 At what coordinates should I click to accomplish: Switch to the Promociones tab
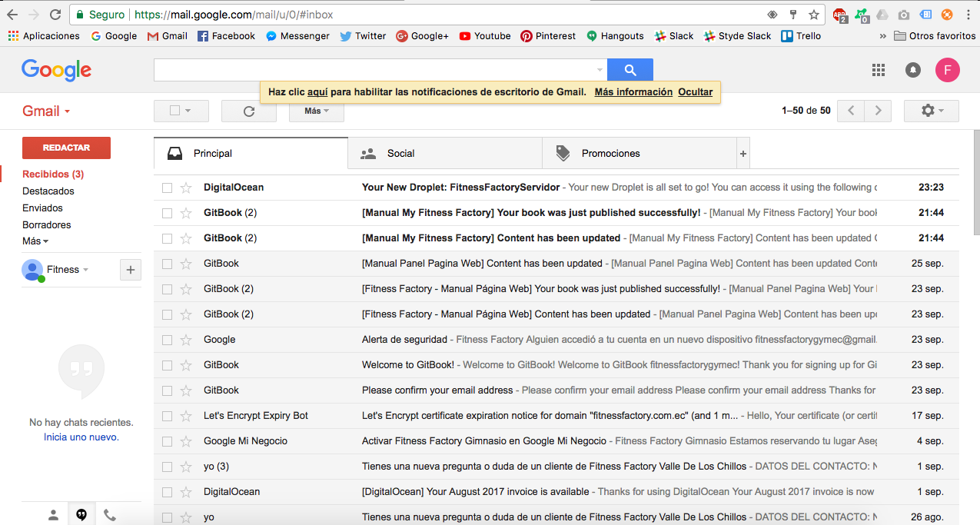tap(639, 154)
